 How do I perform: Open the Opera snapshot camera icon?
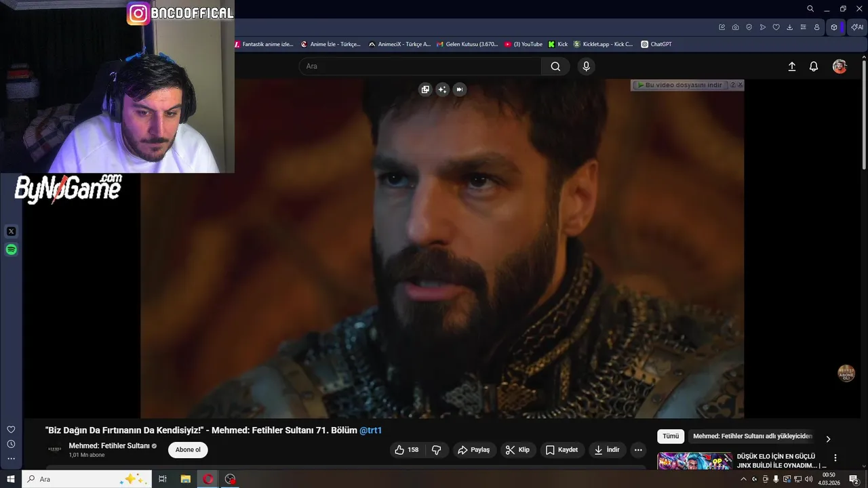[x=736, y=27]
